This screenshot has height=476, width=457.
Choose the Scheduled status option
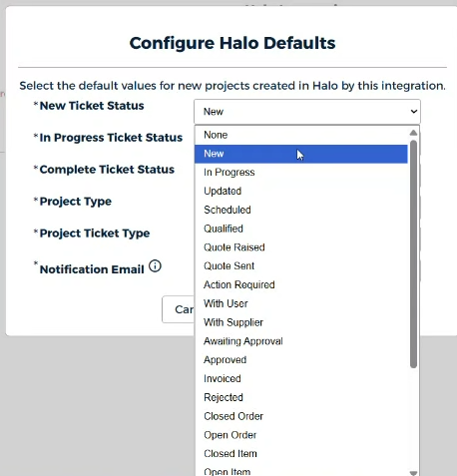click(x=301, y=210)
